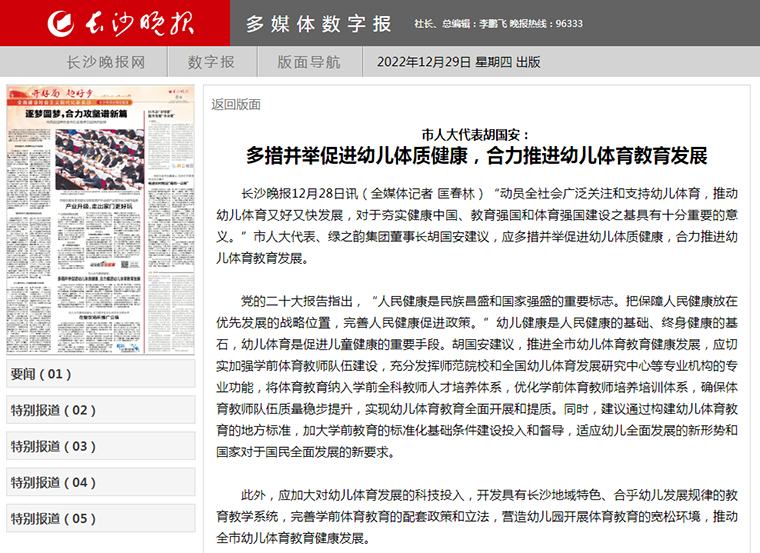Click the 返回版面 link
Viewport: 760px width, 553px height.
[x=236, y=104]
